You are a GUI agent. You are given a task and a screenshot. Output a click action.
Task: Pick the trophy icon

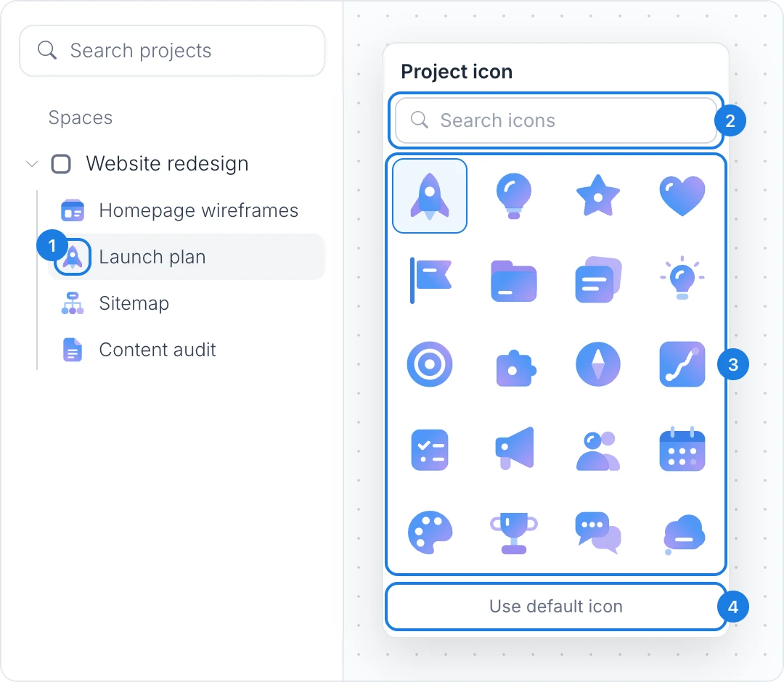(513, 533)
